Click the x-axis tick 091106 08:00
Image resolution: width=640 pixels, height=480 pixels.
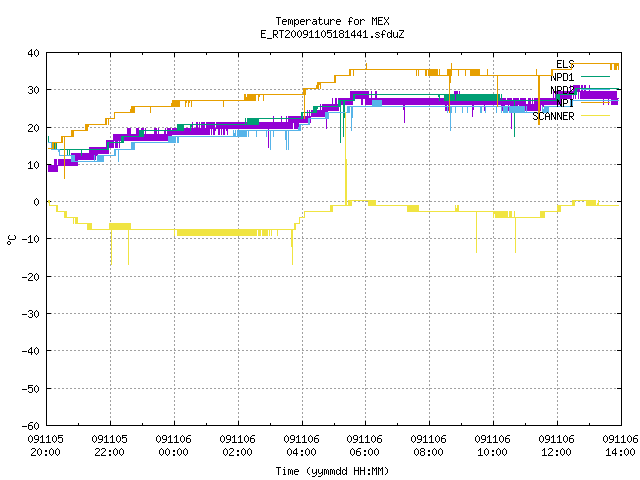click(429, 446)
